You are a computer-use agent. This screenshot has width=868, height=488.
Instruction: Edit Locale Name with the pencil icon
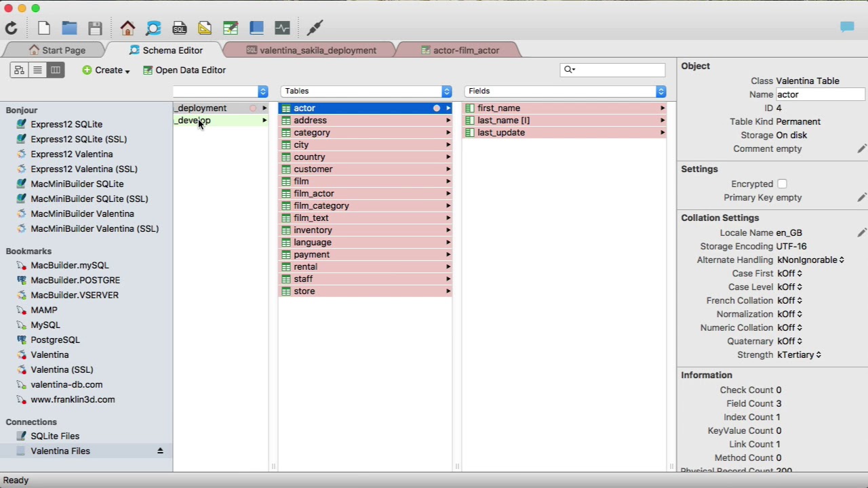click(x=861, y=232)
